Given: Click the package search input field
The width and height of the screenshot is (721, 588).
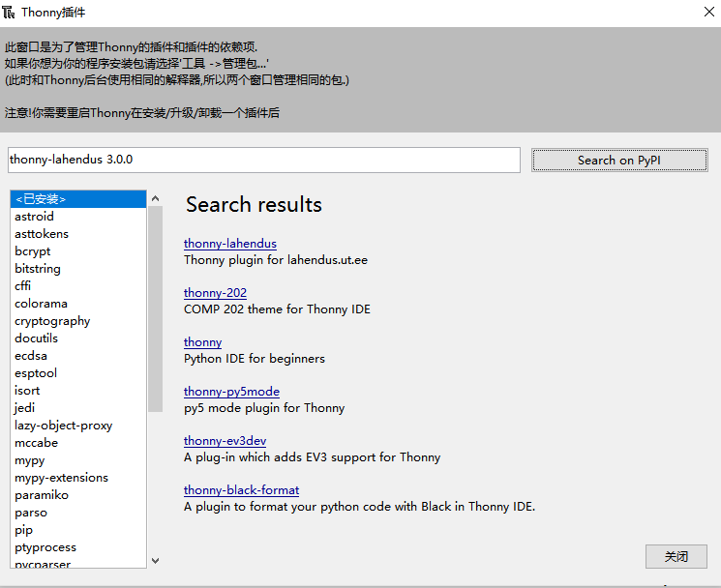Looking at the screenshot, I should pyautogui.click(x=264, y=160).
